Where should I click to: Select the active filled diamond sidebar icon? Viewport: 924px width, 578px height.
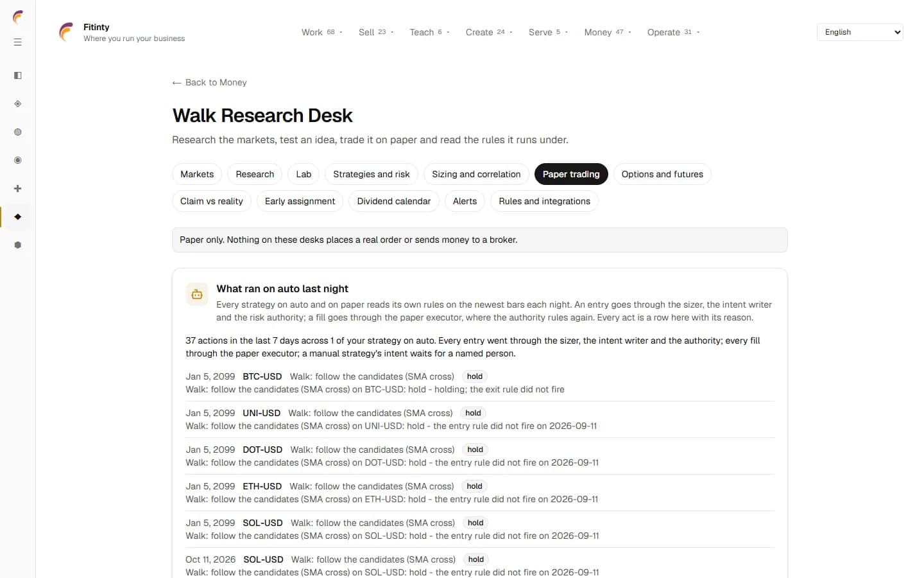pyautogui.click(x=18, y=217)
